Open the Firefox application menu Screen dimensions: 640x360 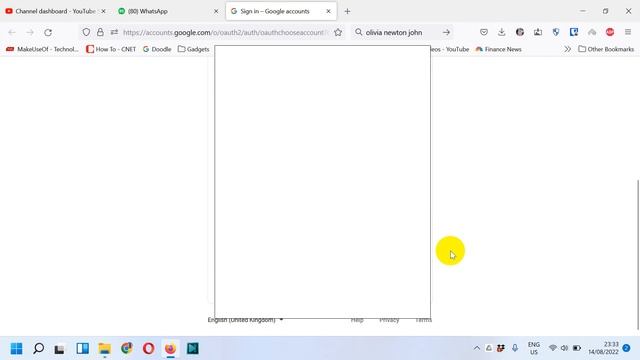pyautogui.click(x=628, y=32)
